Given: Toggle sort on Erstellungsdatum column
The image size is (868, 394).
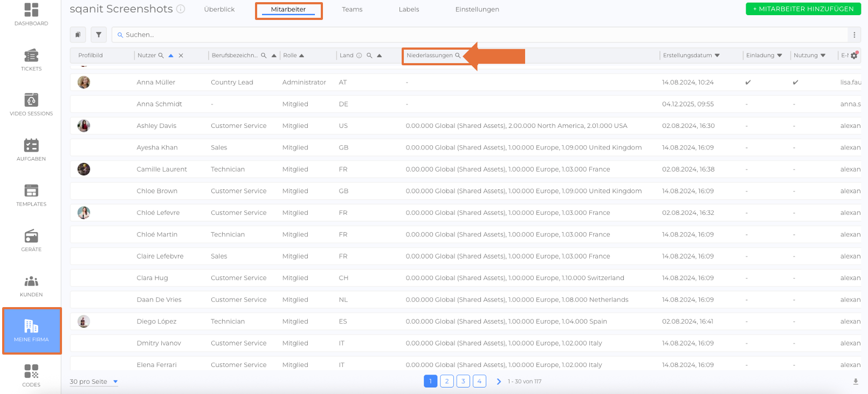Looking at the screenshot, I should (717, 56).
